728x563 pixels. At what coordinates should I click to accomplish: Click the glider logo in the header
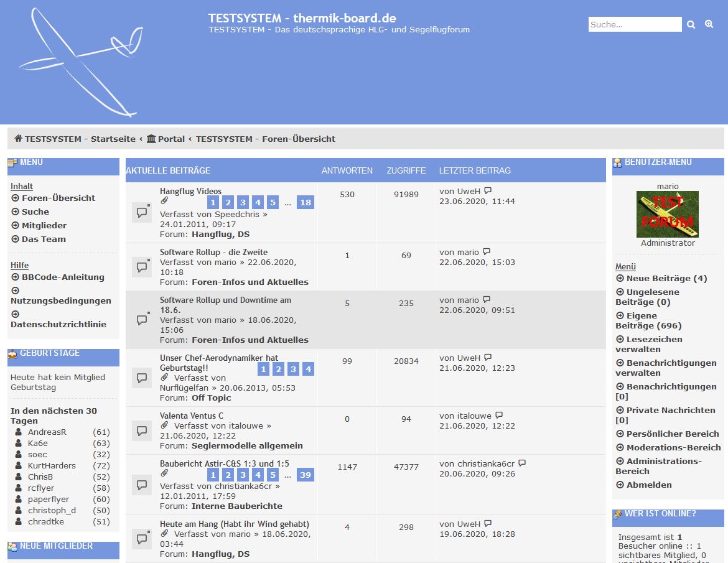(x=81, y=62)
